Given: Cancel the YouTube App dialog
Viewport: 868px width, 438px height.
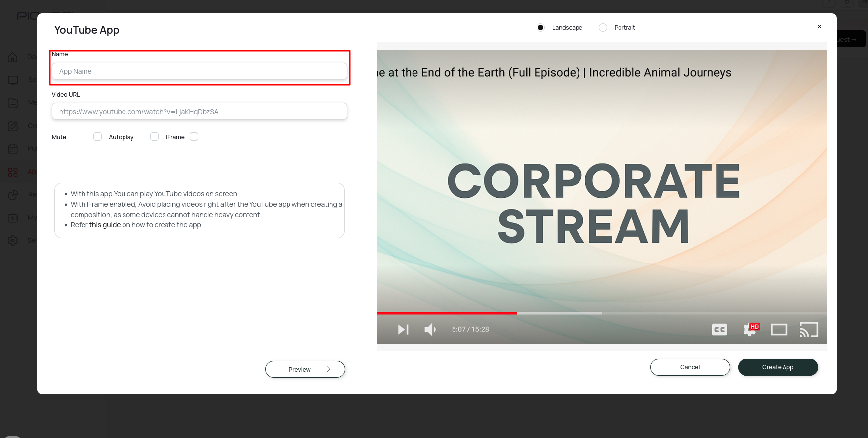Looking at the screenshot, I should point(690,367).
